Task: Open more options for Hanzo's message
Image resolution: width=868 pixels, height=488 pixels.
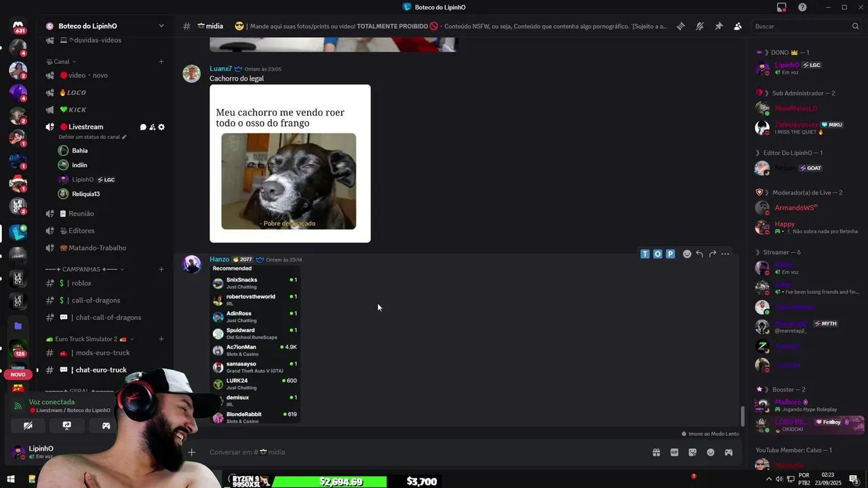Action: coord(725,254)
